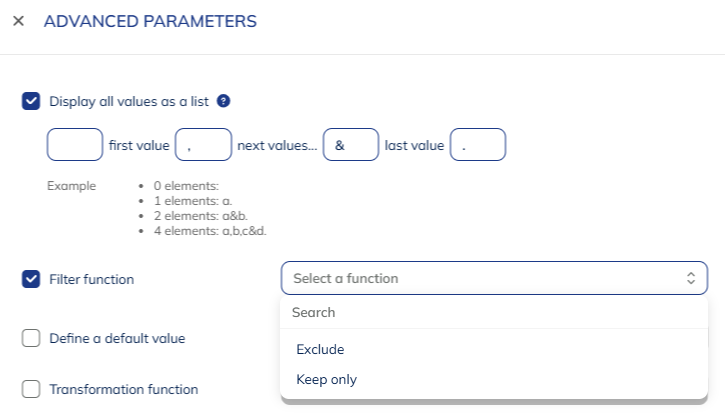Viewport: 725px width, 415px height.
Task: Disable the Filter function checkbox
Action: (31, 279)
